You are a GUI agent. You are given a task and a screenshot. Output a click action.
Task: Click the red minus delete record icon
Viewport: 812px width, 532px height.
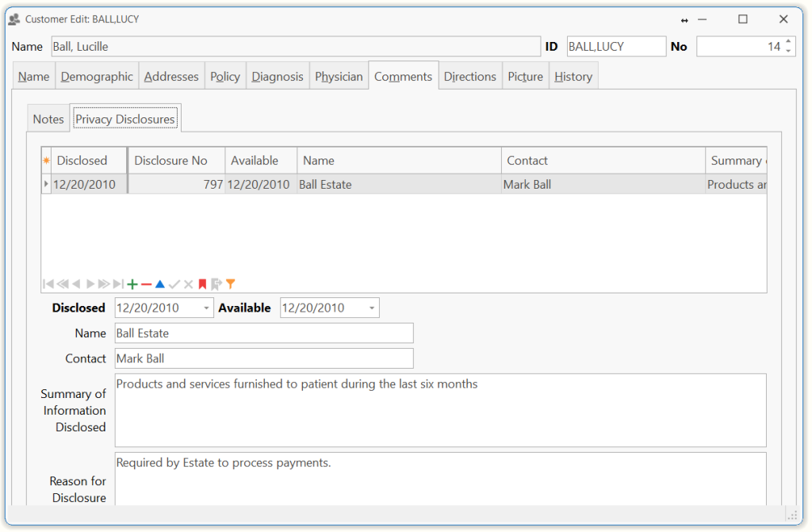tap(146, 284)
